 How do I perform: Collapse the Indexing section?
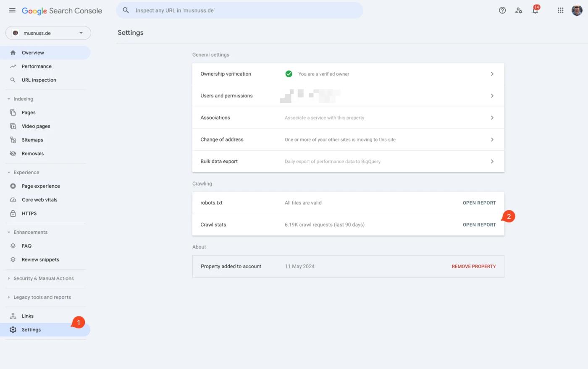pos(9,99)
